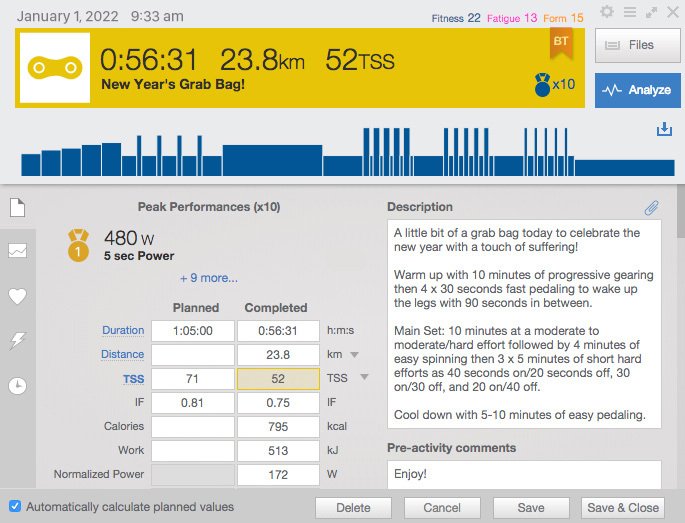Image resolution: width=685 pixels, height=523 pixels.
Task: Open the hamburger list menu icon
Action: [630, 12]
